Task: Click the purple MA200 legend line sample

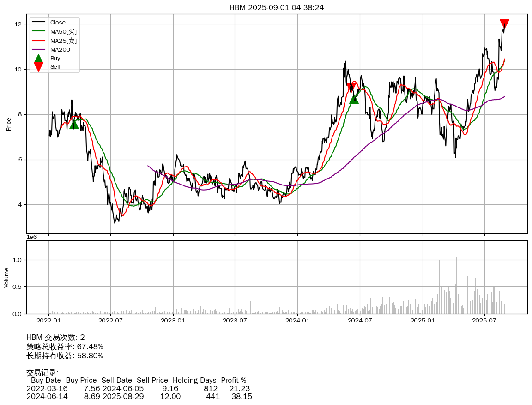Action: pos(38,49)
